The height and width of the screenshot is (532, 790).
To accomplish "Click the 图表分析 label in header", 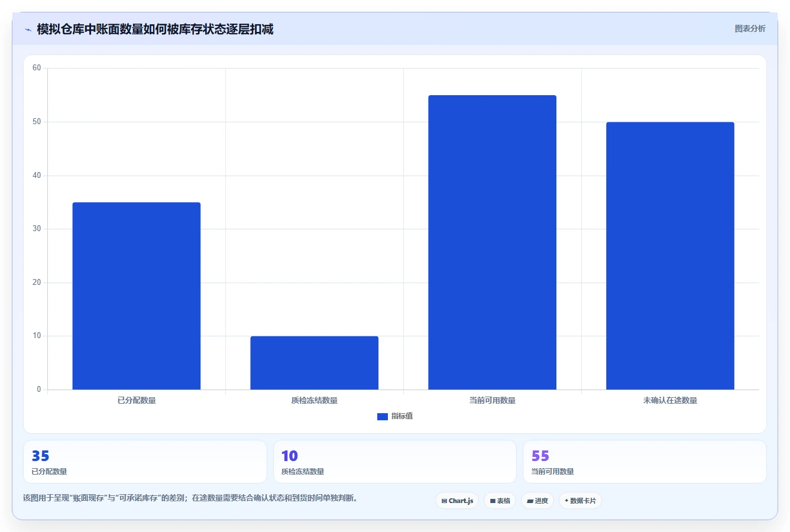I will point(750,28).
